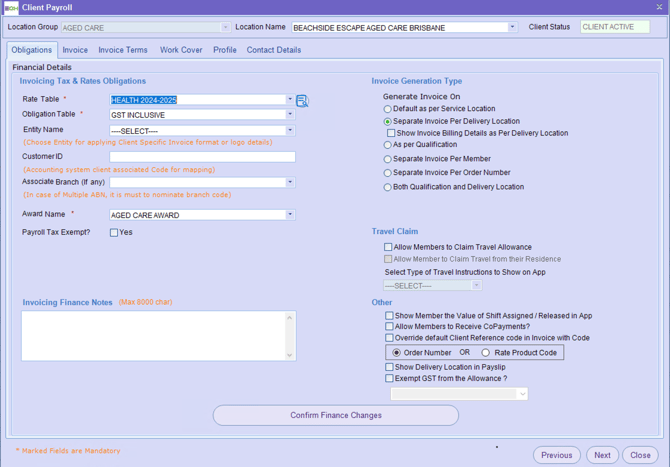
Task: Select the Rate Product Code radio button
Action: click(x=486, y=353)
